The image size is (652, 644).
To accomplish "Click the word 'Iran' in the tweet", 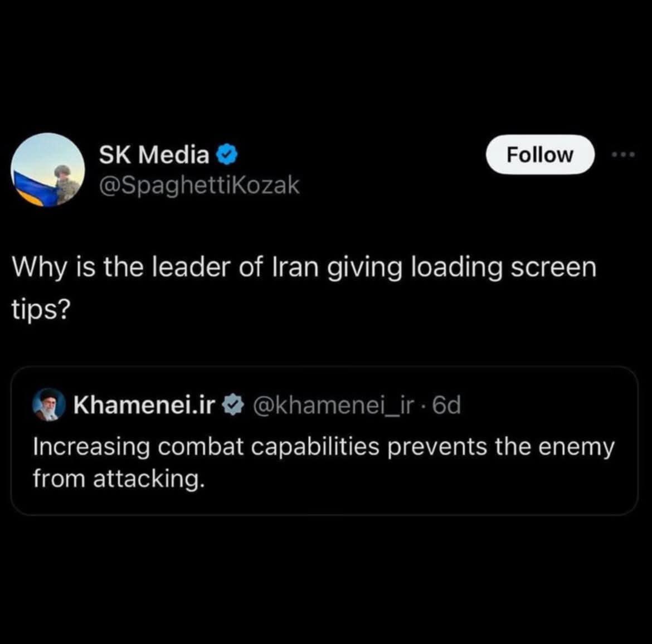I will (295, 266).
